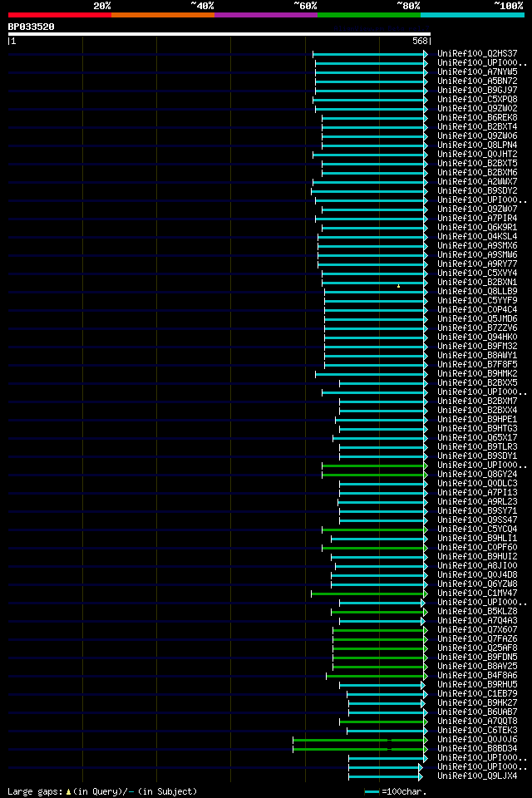Open hit UniRef100_A5BN72
The width and height of the screenshot is (532, 798).
click(477, 81)
